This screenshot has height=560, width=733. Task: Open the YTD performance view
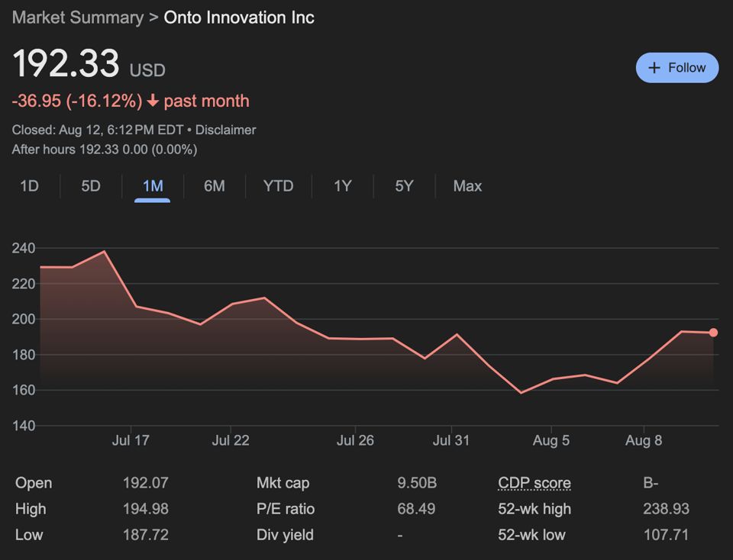[x=278, y=185]
